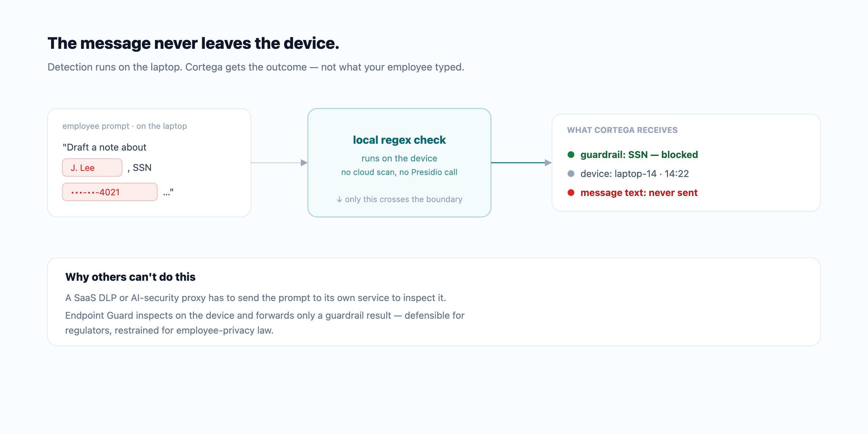This screenshot has height=434, width=868.
Task: Select the redacted "J. Lee" name chip
Action: pos(92,167)
